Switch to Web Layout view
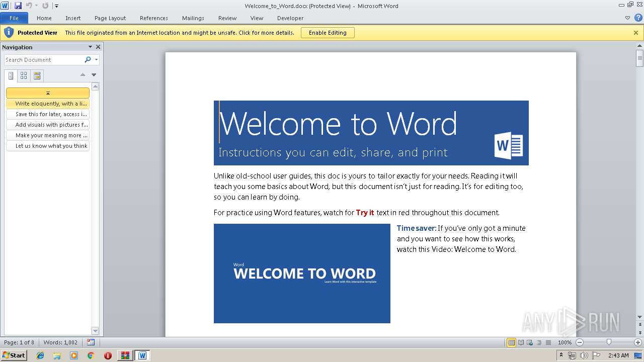Viewport: 644px width, 362px height. (x=530, y=342)
